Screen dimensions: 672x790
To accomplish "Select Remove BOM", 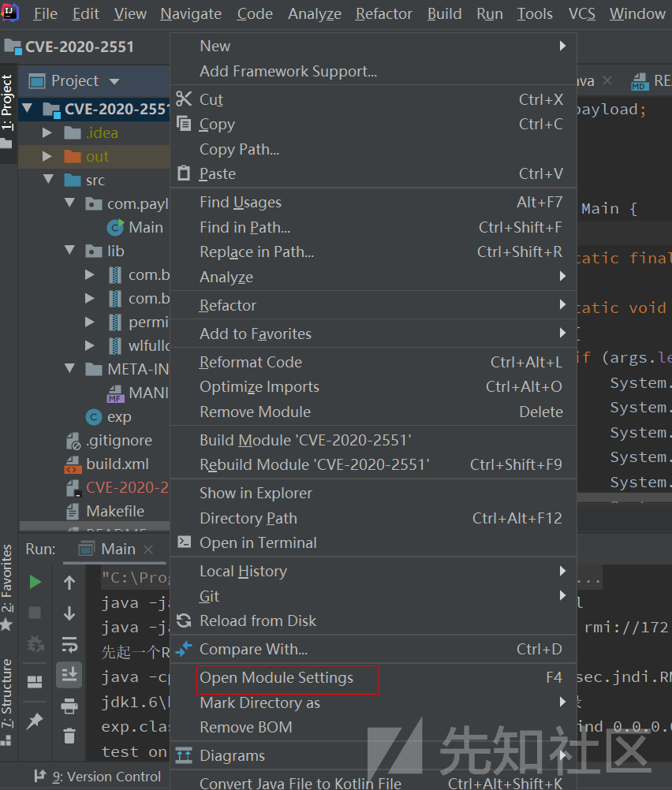I will [374, 727].
